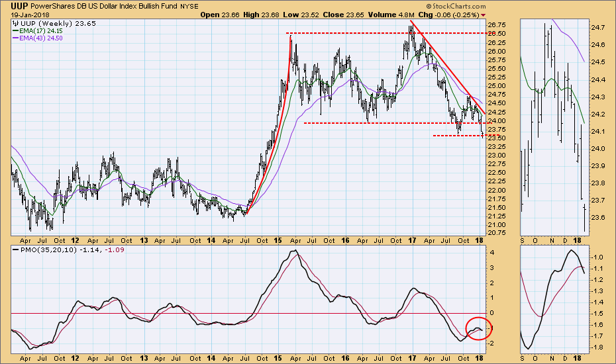The image size is (616, 364).
Task: Click the 12 year label on price chart axis
Action: click(75, 240)
